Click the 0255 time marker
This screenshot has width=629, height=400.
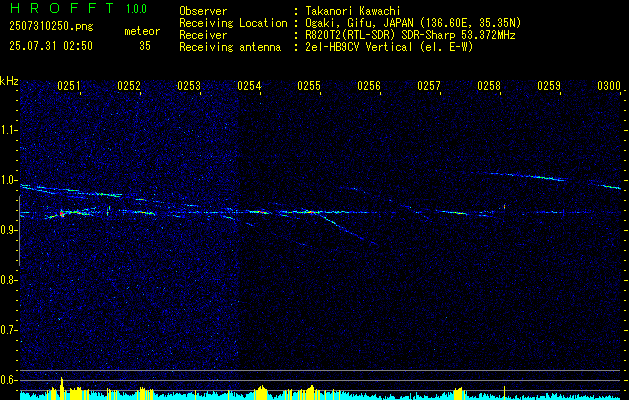309,86
